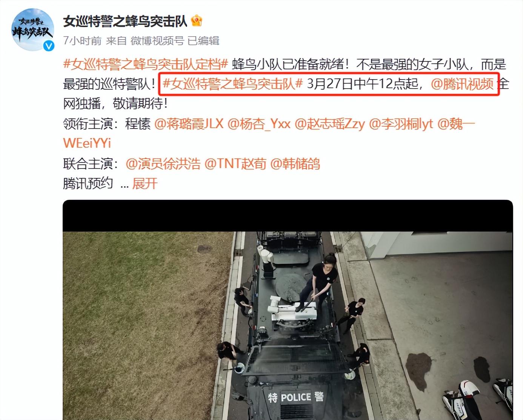Open the @蒋璐霞JLX mention
Image resolution: width=523 pixels, height=420 pixels.
tap(189, 124)
